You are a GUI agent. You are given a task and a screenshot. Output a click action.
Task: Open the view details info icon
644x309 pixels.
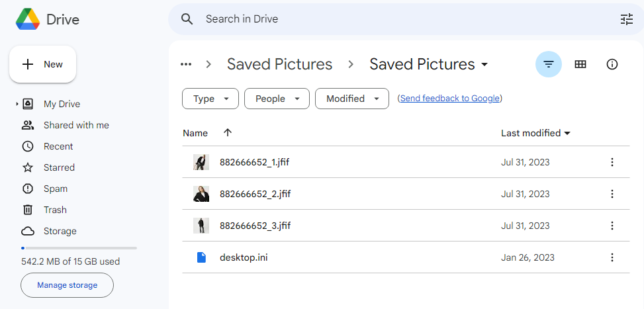point(612,64)
